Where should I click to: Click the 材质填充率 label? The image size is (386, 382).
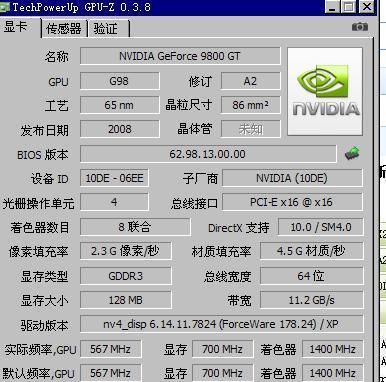pos(221,252)
